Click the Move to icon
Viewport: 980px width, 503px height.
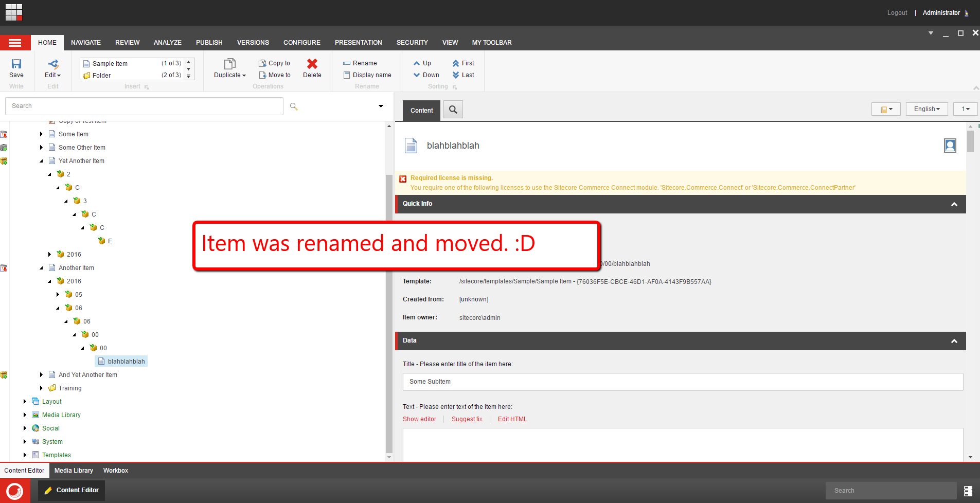(262, 75)
